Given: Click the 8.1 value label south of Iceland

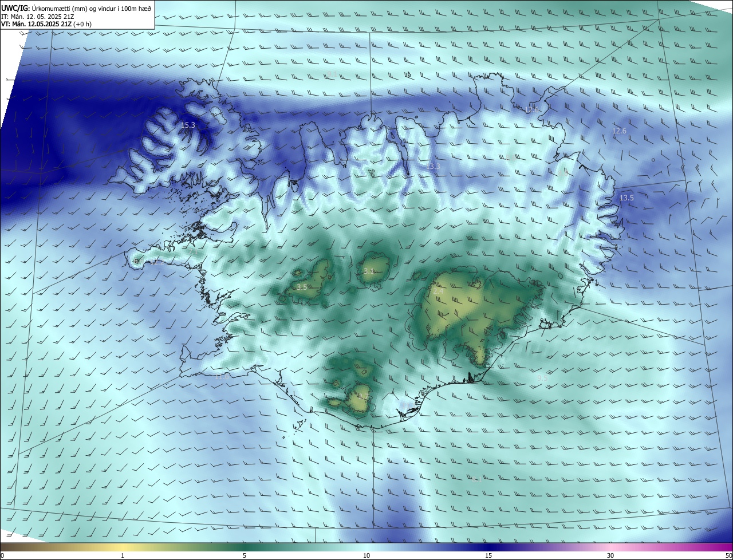Looking at the screenshot, I should tap(476, 480).
